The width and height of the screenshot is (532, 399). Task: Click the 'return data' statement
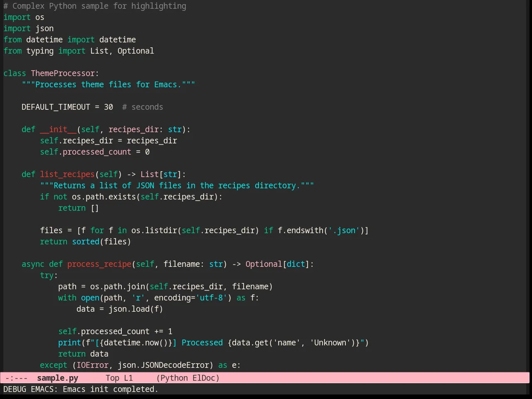(x=83, y=354)
